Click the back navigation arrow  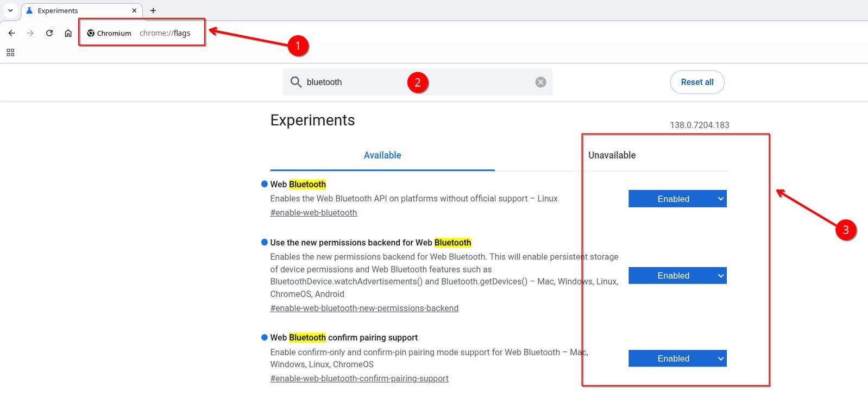11,33
